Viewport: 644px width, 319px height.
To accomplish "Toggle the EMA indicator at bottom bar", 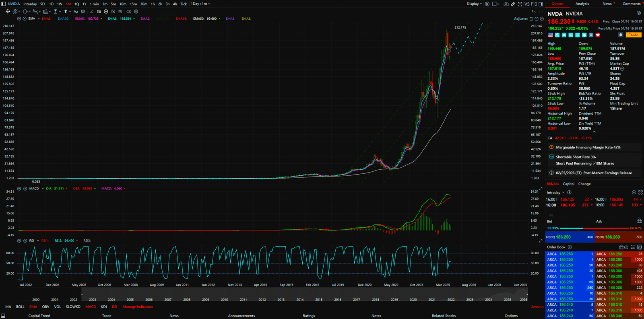I will point(33,307).
